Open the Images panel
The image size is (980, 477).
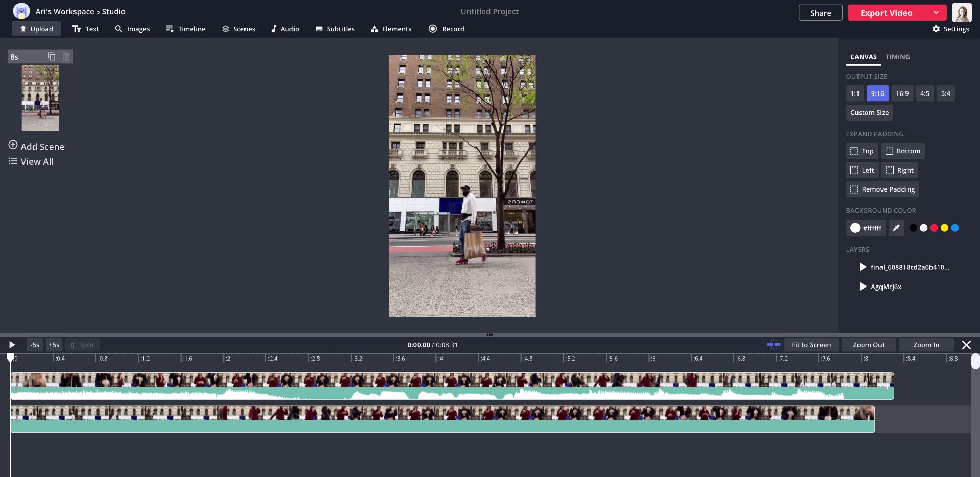pyautogui.click(x=132, y=29)
